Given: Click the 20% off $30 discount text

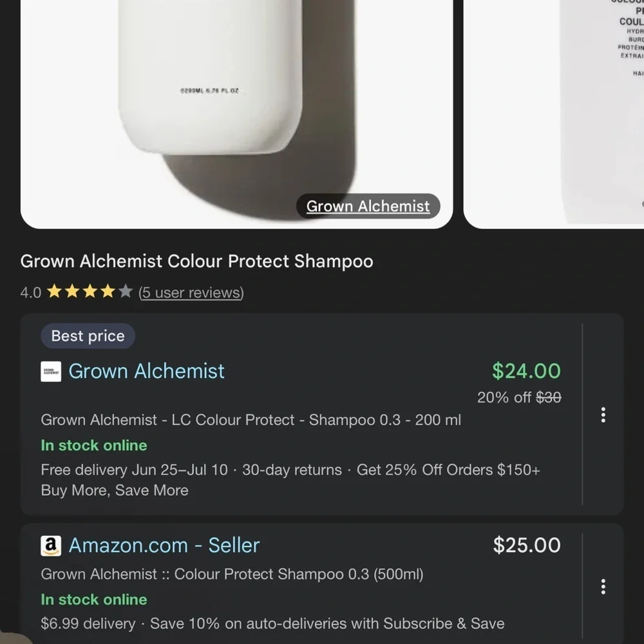Looking at the screenshot, I should click(519, 397).
